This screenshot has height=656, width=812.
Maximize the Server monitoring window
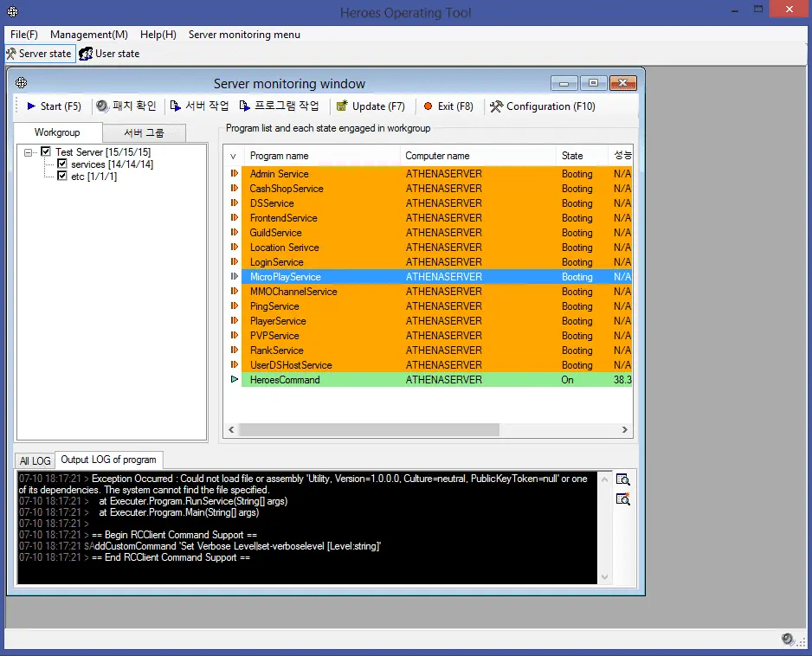coord(594,83)
